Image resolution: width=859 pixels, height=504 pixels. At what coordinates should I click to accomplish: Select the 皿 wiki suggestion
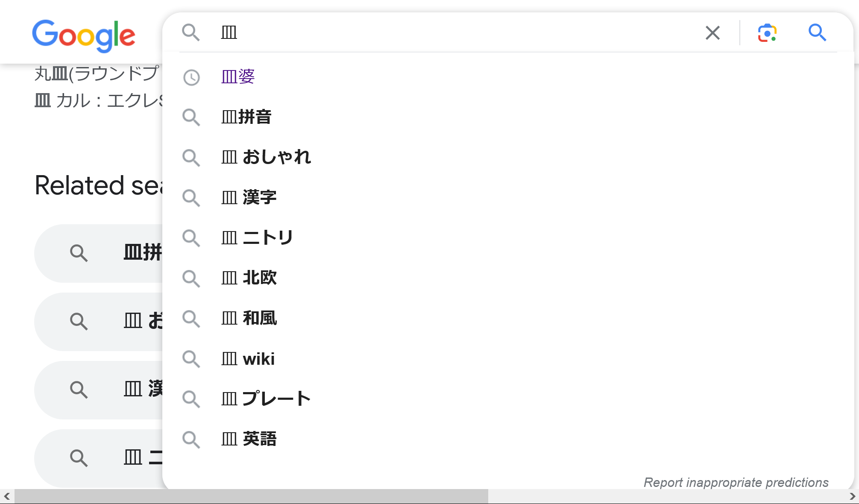coord(508,359)
